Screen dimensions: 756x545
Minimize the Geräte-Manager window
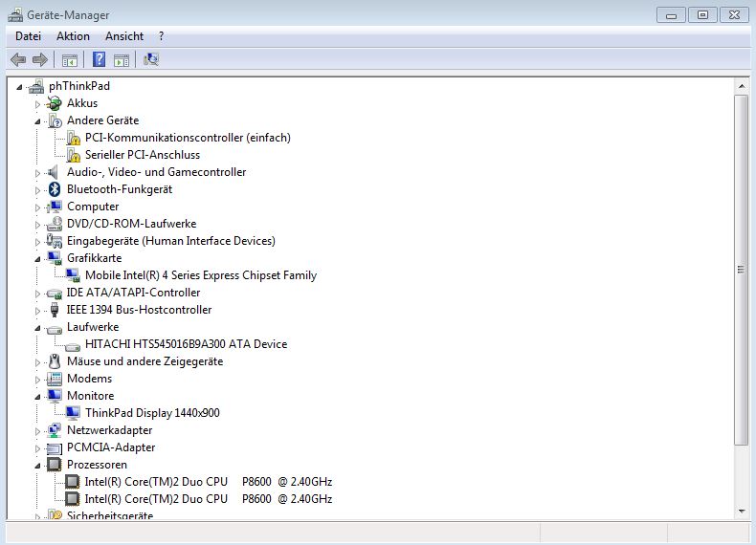671,15
